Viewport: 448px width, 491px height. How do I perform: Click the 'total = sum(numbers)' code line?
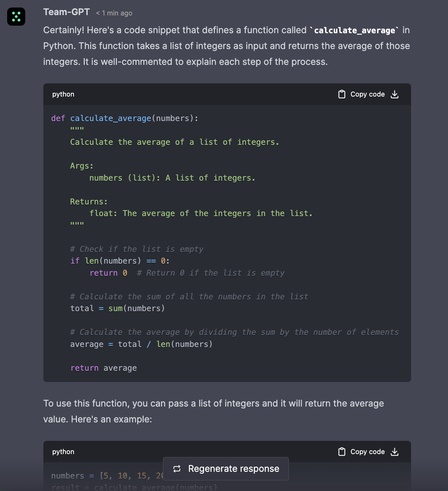pyautogui.click(x=117, y=308)
